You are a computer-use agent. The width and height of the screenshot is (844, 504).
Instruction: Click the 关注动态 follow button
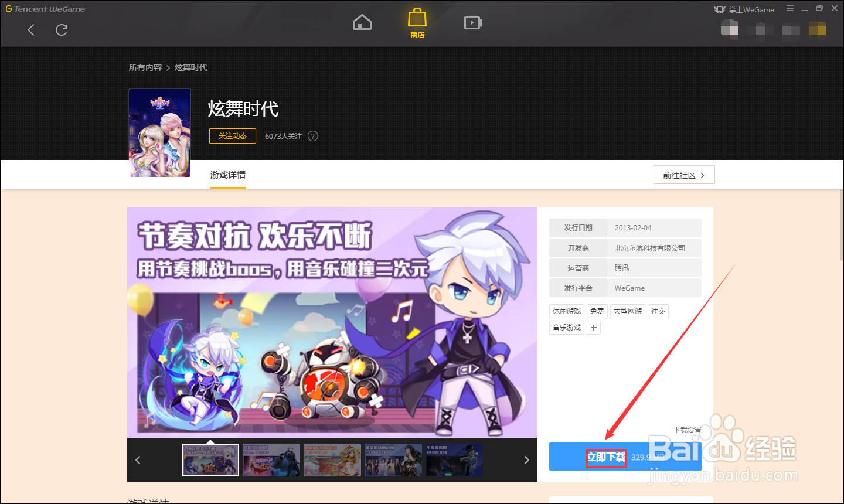point(233,136)
